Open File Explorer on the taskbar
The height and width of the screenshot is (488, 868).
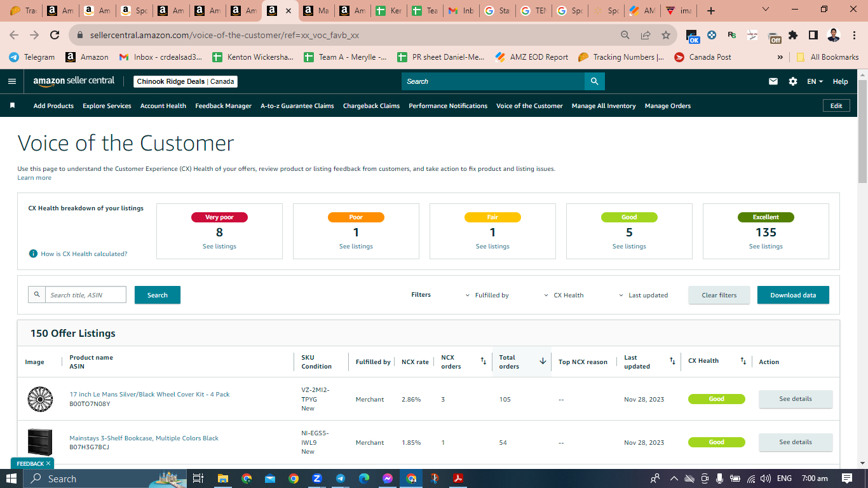[x=223, y=478]
